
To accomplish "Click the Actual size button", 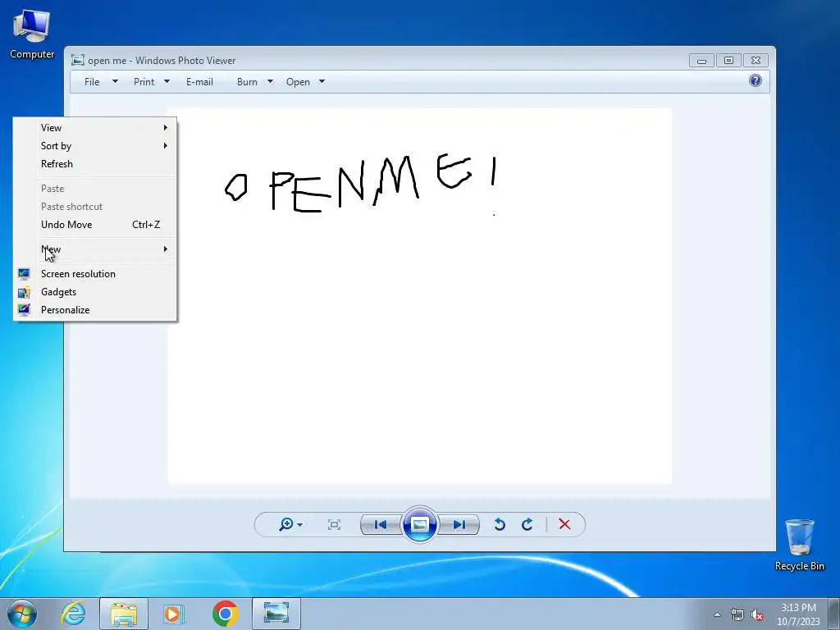I will 335,524.
